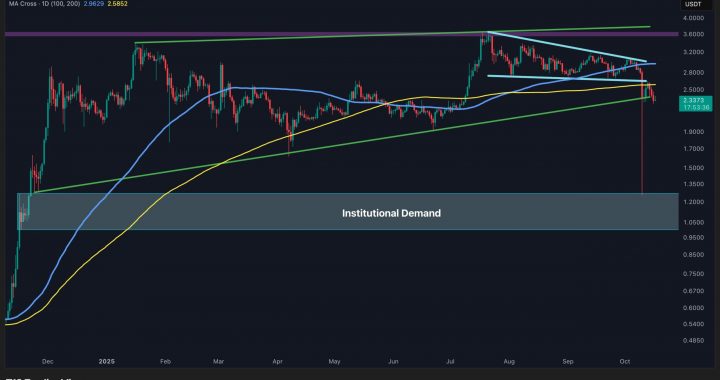This screenshot has width=720, height=380.
Task: Click price axis label 0.6000
Action: click(694, 308)
